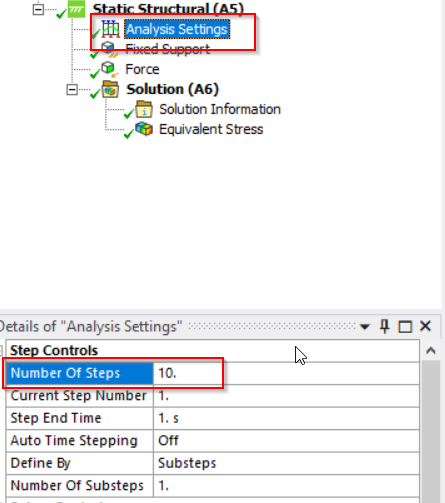Screen dimensions: 445x503
Task: Click the Analysis Settings icon in tree
Action: (110, 29)
